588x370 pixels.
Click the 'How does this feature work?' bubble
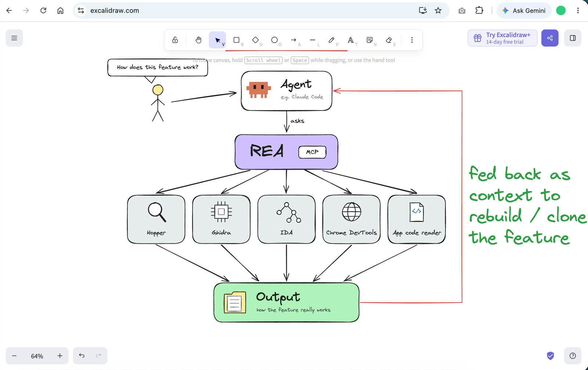click(x=158, y=68)
